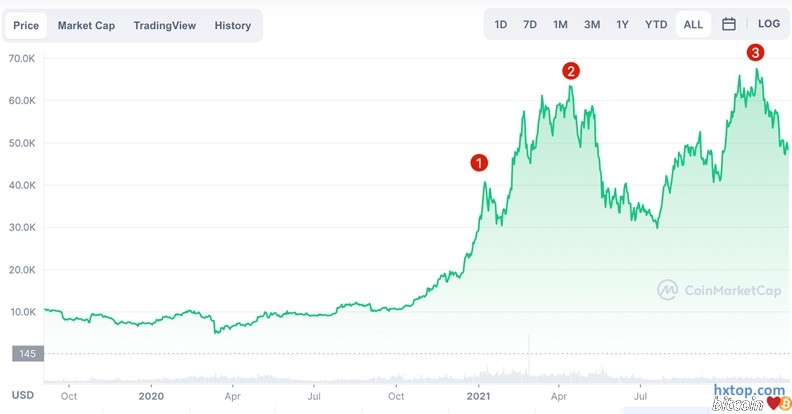Click the 145 volume axis label
792x414 pixels.
pyautogui.click(x=25, y=353)
